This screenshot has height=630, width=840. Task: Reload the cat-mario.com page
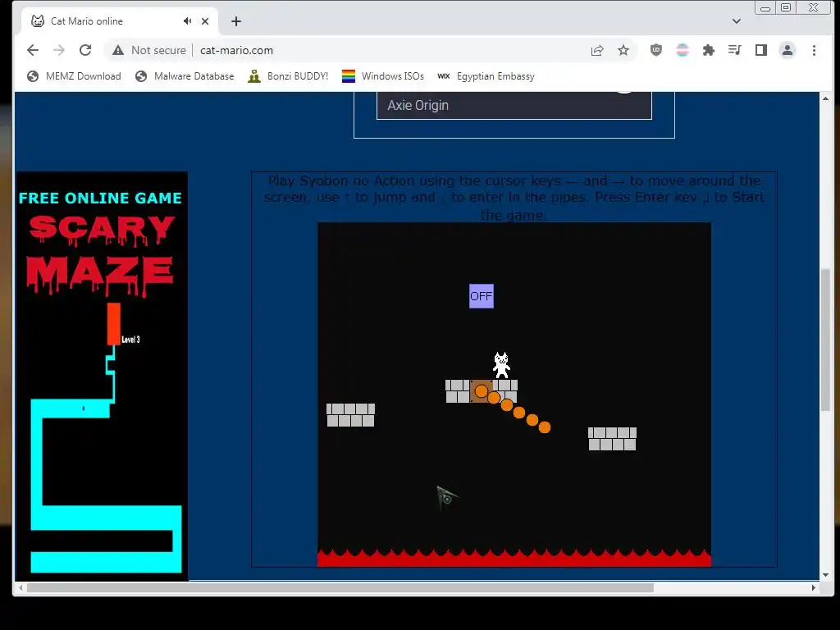coord(85,50)
